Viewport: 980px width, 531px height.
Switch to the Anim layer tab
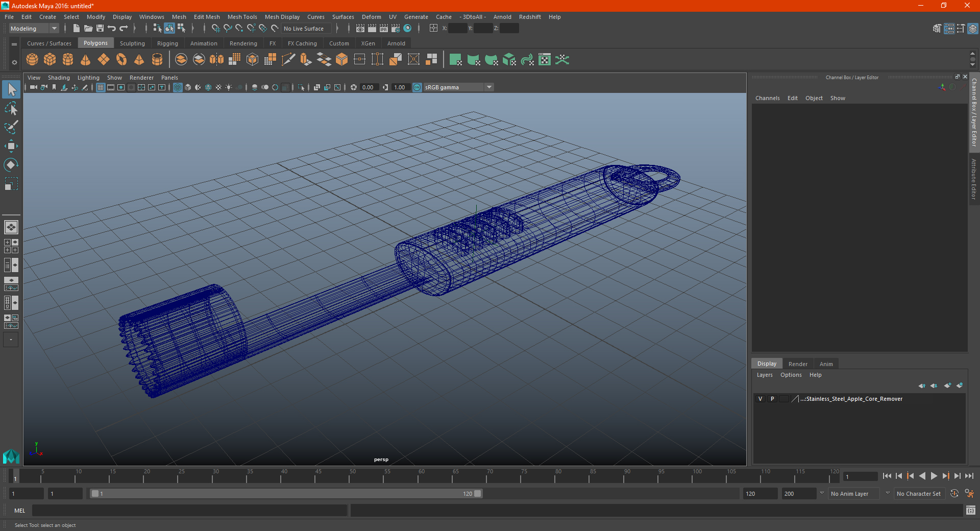click(826, 364)
